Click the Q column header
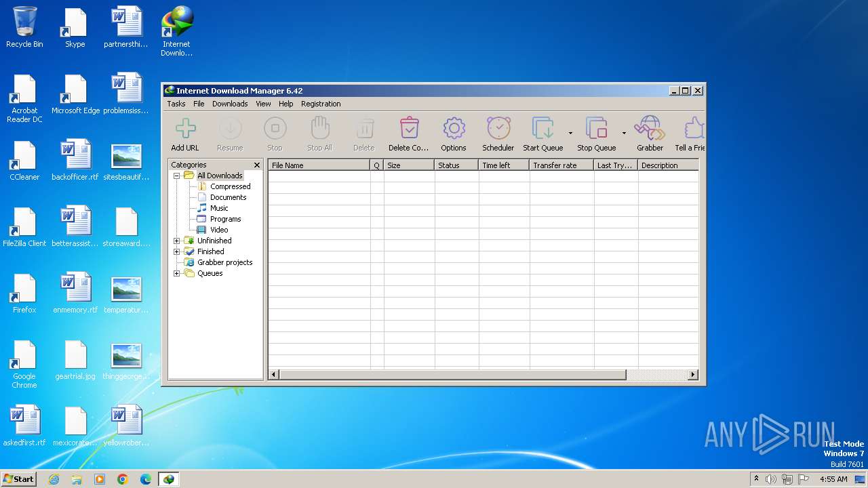 coord(377,165)
